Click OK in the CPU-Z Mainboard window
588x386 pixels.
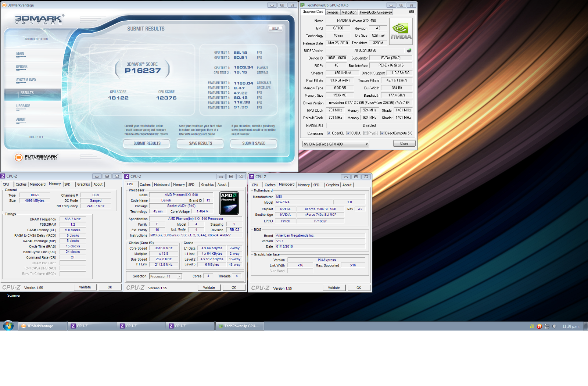[x=359, y=288]
